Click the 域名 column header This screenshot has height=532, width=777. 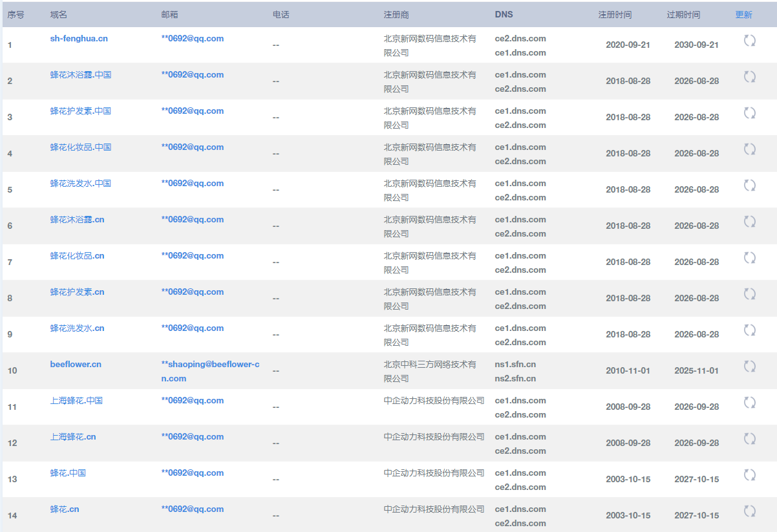coord(58,14)
